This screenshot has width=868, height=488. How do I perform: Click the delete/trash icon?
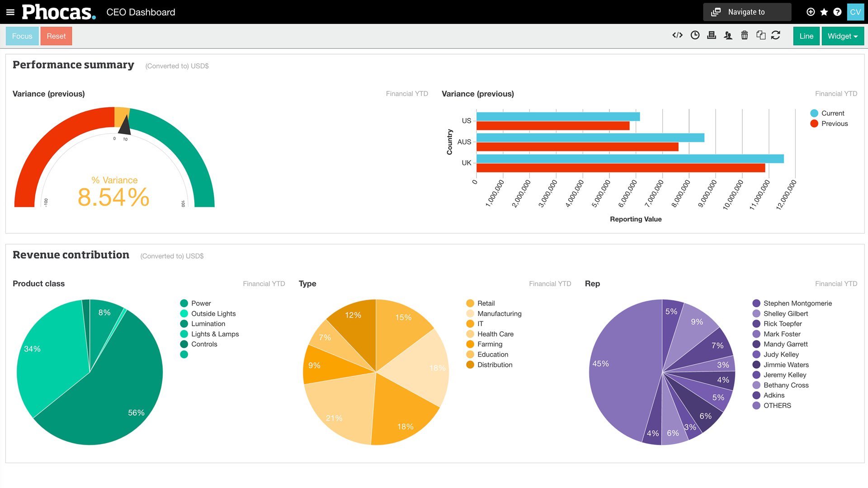(744, 36)
